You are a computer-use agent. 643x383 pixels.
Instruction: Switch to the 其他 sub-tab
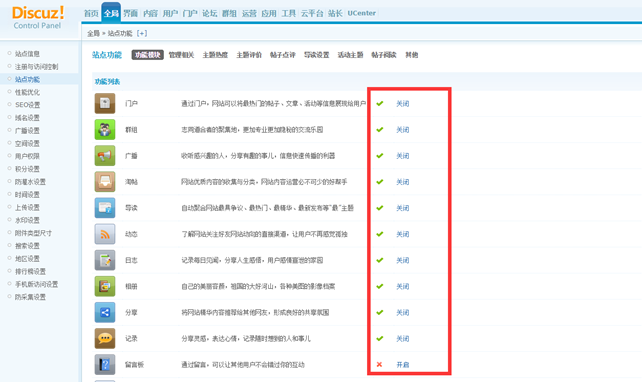(412, 55)
